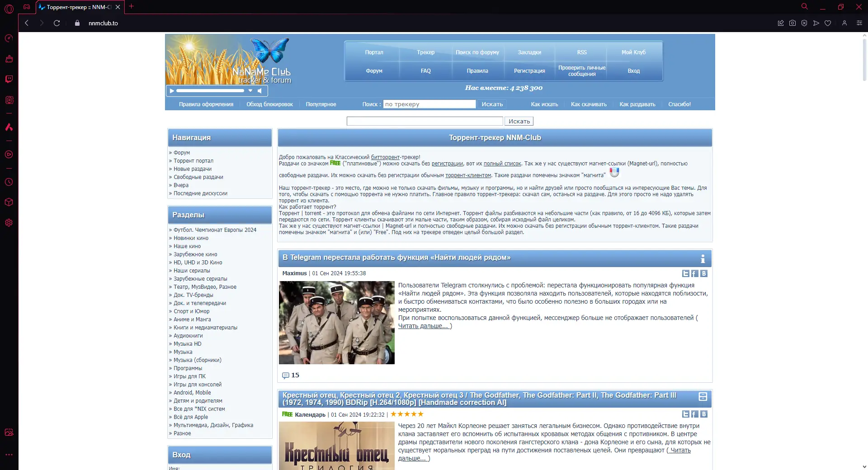
Task: Open the Godfather trilogy poster thumbnail
Action: 337,446
